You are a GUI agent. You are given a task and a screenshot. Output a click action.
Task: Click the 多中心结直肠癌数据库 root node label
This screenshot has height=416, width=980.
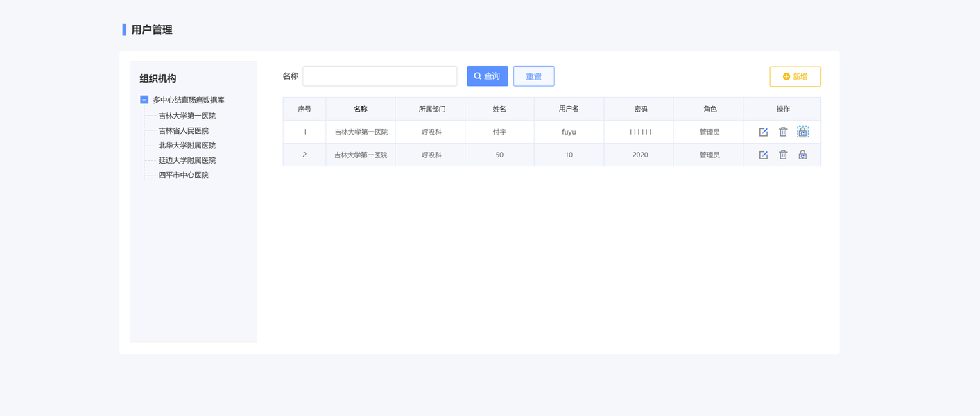click(x=189, y=100)
